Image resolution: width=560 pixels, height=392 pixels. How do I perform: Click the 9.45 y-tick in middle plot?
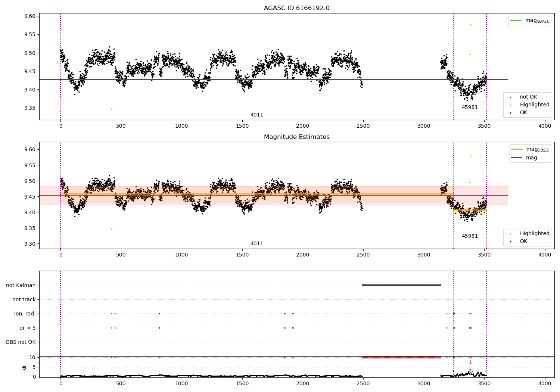(30, 197)
